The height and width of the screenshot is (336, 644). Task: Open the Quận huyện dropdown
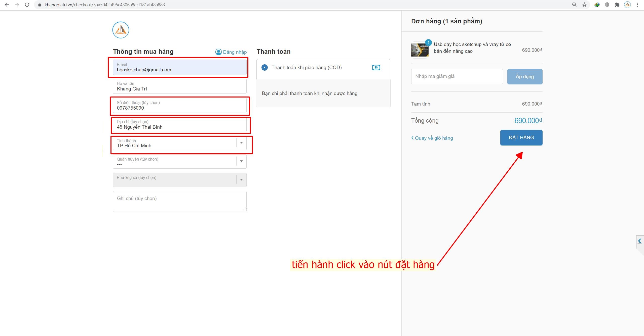(x=241, y=161)
